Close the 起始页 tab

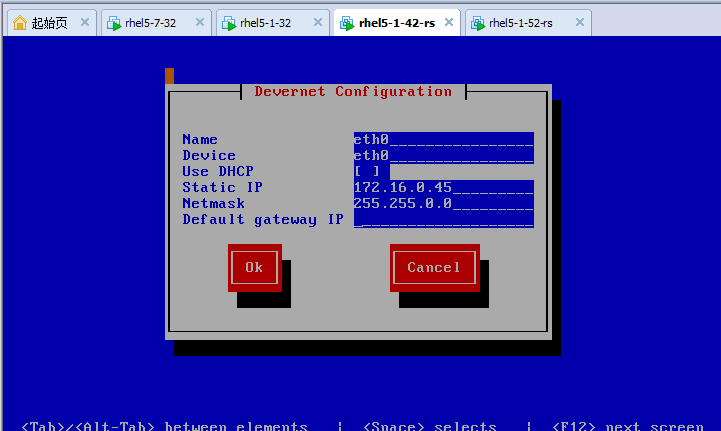click(85, 22)
